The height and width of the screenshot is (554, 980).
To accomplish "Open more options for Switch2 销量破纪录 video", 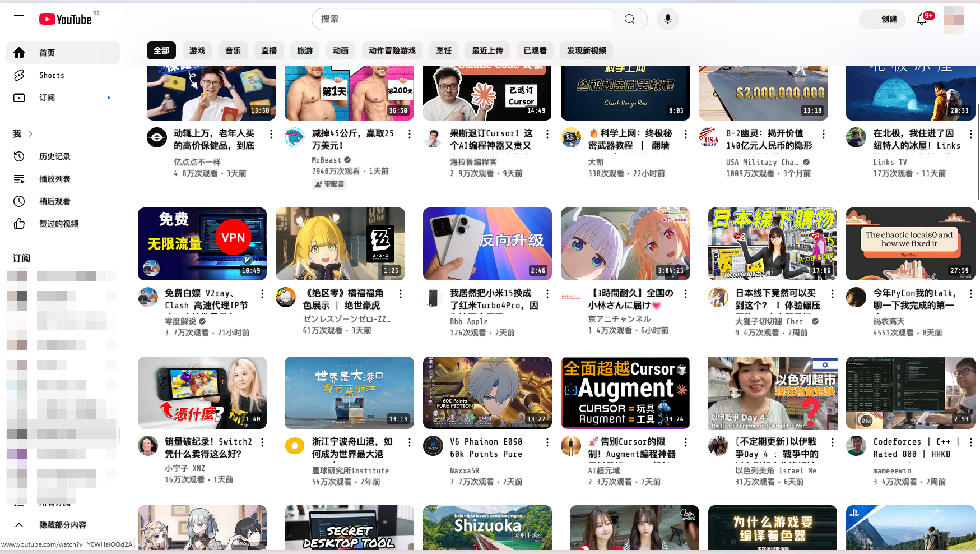I will 262,442.
